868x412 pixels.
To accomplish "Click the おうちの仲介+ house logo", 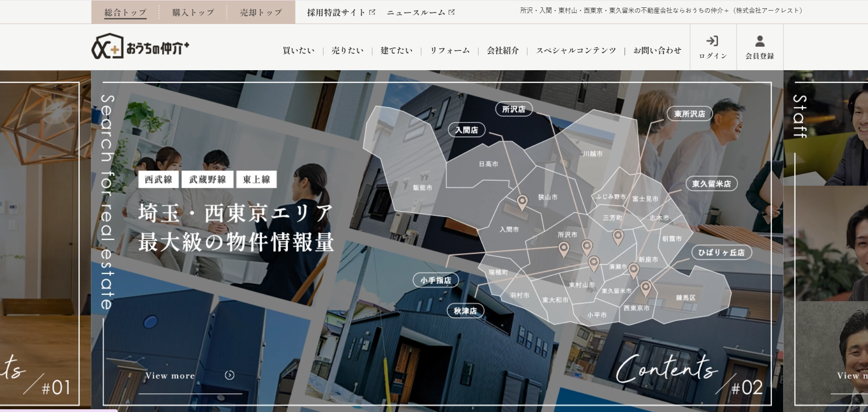I will coord(140,46).
